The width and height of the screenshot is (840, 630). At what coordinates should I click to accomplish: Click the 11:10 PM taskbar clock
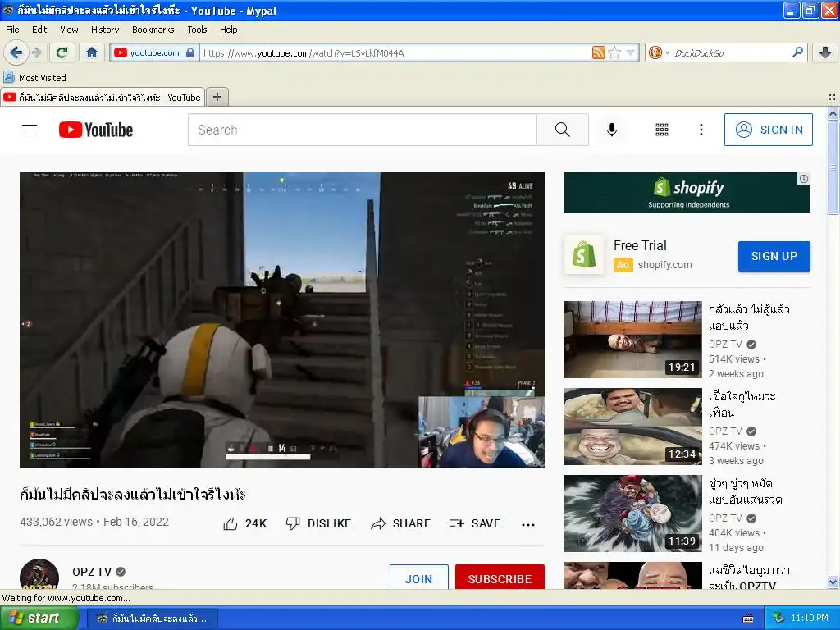click(x=810, y=618)
